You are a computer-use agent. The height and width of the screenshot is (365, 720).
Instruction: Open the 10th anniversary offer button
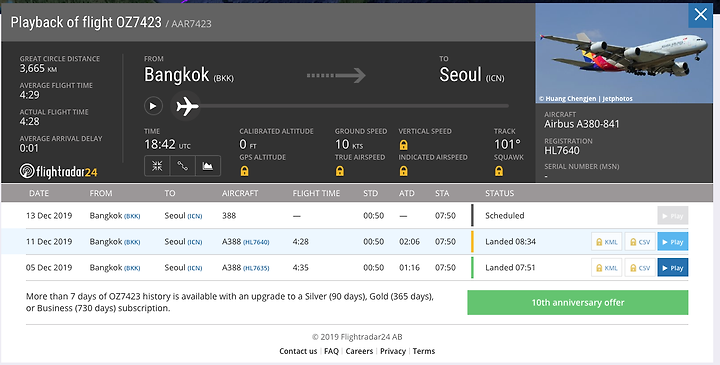pos(578,303)
